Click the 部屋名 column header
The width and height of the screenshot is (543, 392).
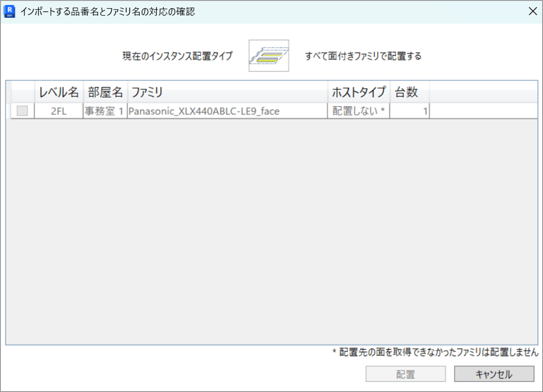click(x=105, y=92)
